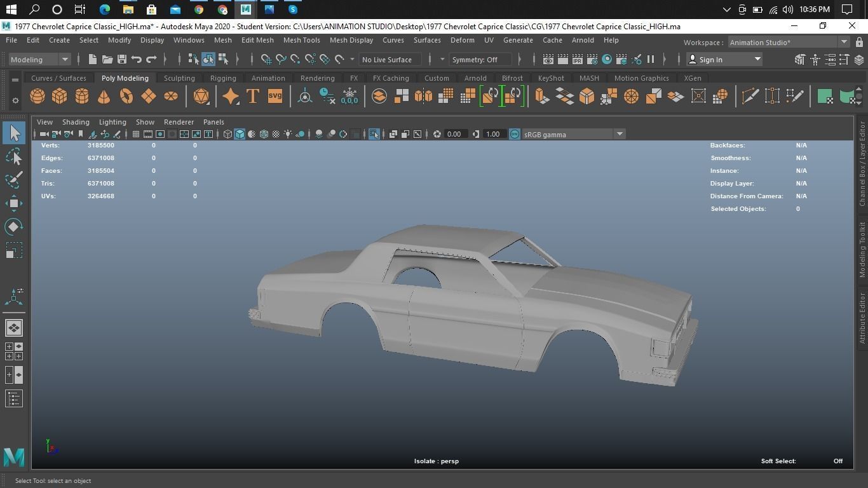
Task: Open the sRGB gamma view transform dropdown
Action: 574,134
